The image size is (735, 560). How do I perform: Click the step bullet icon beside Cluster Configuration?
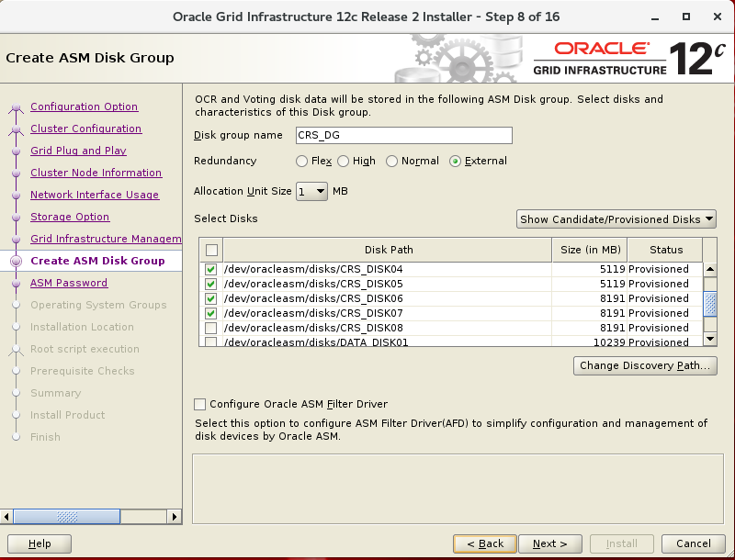[17, 129]
